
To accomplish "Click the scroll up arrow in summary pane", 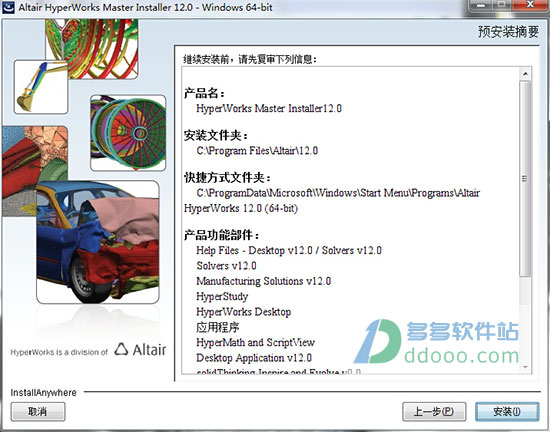I will [525, 74].
